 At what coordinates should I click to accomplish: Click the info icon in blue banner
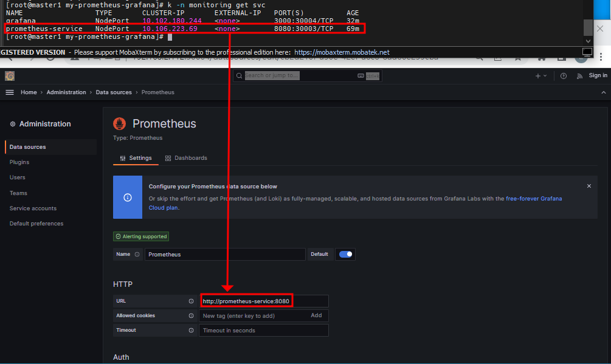128,197
